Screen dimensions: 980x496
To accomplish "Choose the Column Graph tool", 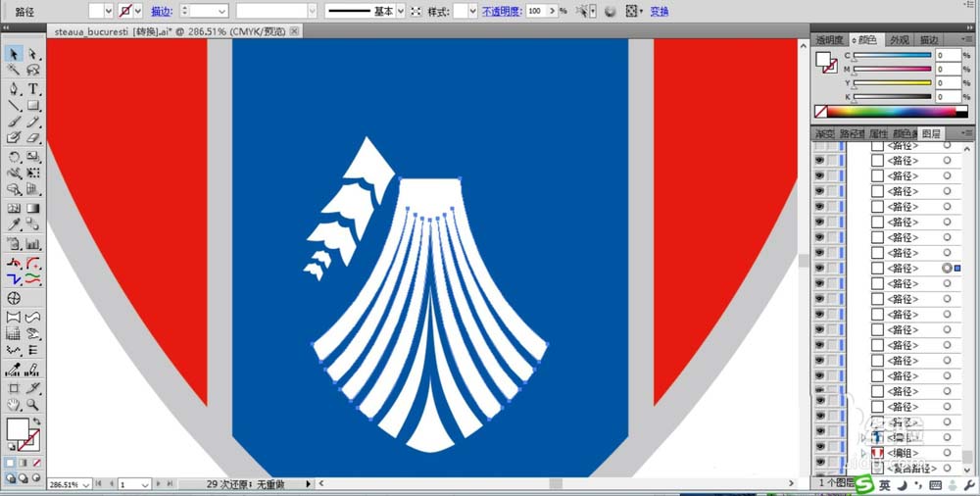I will click(x=33, y=244).
